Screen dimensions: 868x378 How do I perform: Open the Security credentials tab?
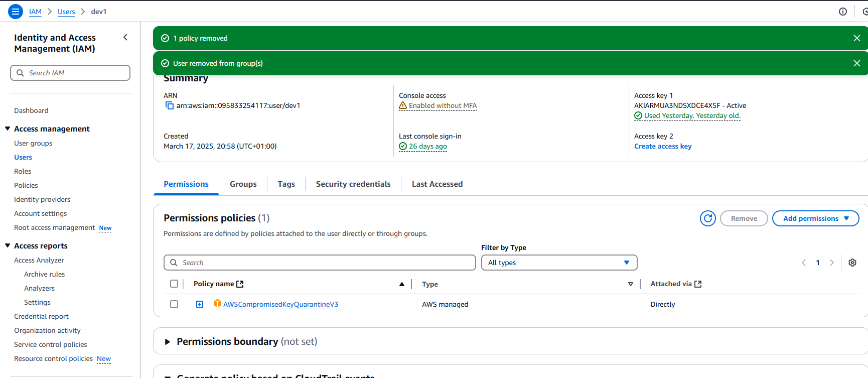(353, 184)
